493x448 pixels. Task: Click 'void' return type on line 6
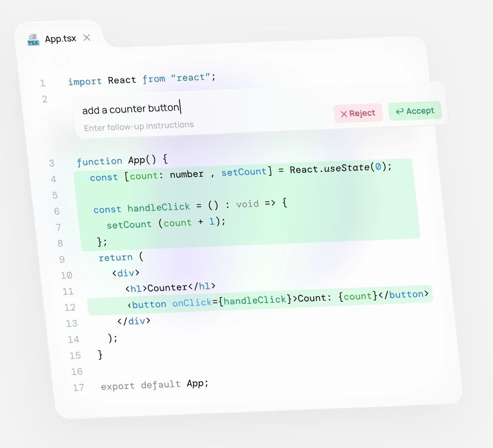247,204
